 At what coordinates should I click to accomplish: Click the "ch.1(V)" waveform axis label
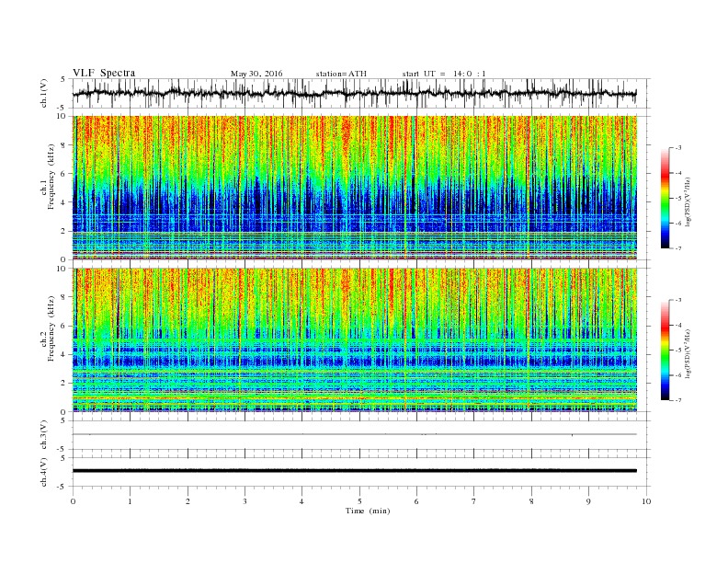click(x=44, y=93)
